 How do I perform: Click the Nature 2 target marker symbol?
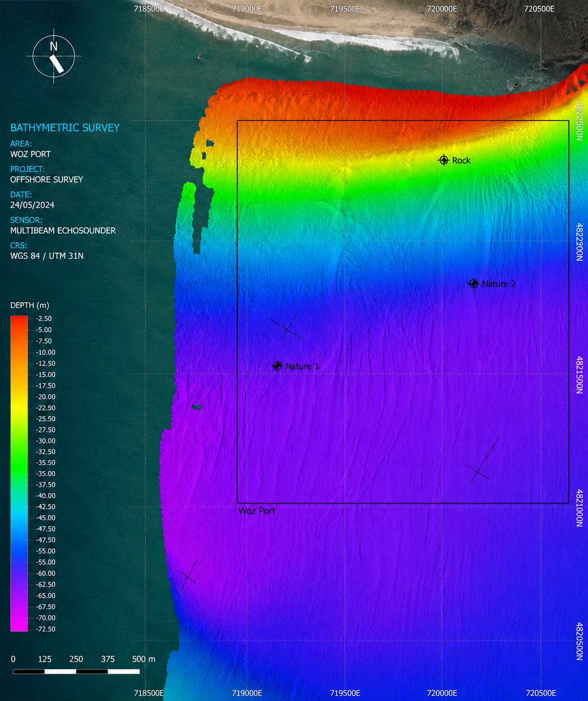[473, 284]
